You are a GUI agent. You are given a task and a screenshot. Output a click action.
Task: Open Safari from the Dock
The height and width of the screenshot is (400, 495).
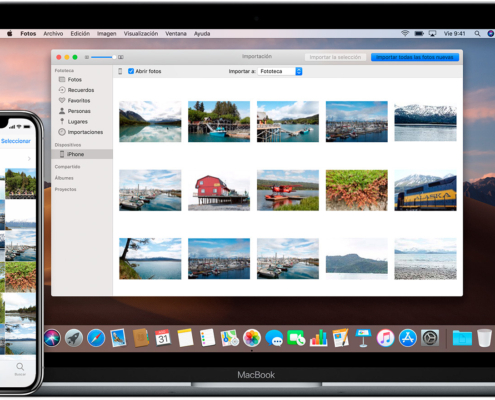(x=96, y=338)
